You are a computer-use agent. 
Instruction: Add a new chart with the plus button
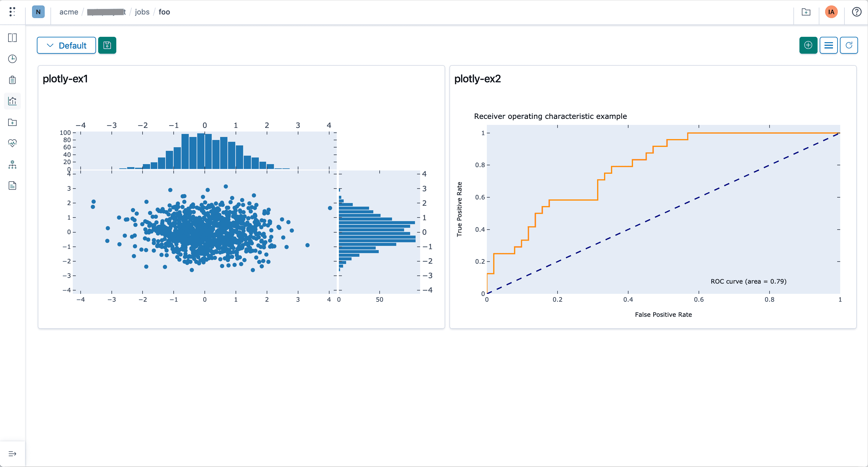click(x=808, y=45)
